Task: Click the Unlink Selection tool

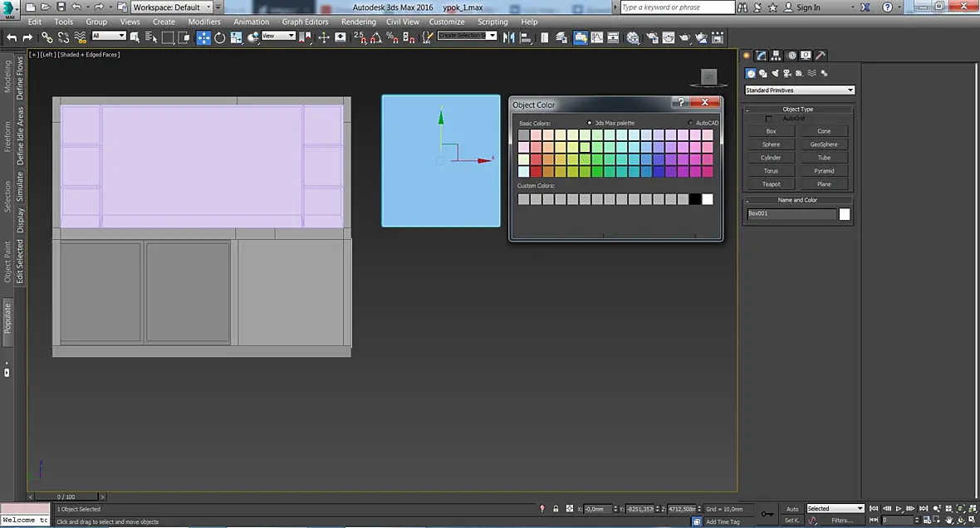Action: [63, 37]
